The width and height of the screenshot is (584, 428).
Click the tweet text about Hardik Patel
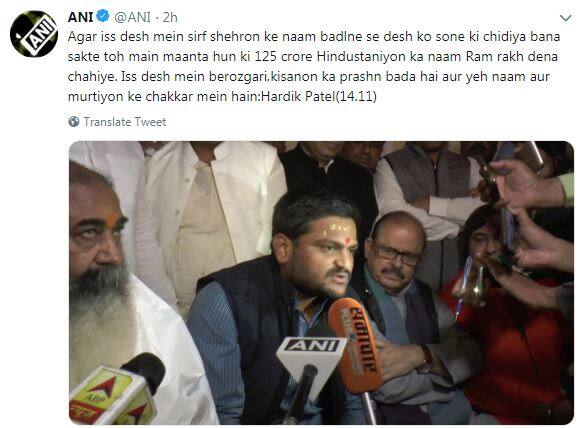314,66
